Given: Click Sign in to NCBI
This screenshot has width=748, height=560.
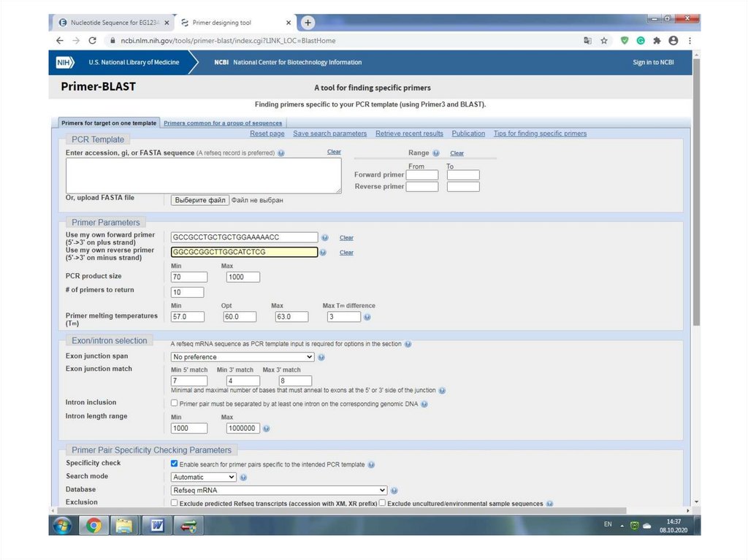Looking at the screenshot, I should pyautogui.click(x=653, y=63).
